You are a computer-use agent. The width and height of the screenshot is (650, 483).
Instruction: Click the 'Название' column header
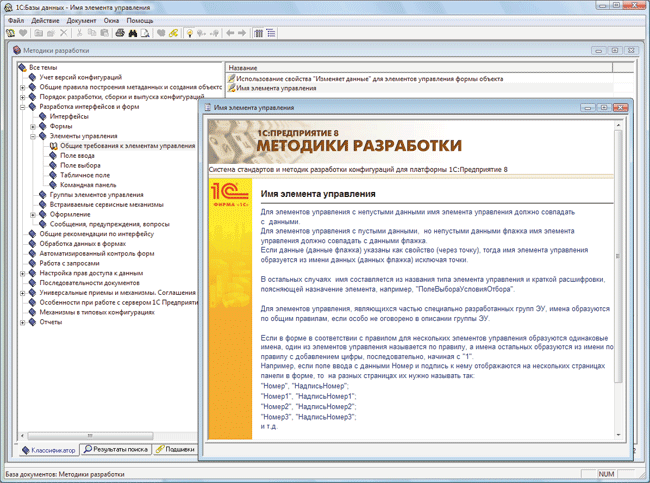(243, 66)
